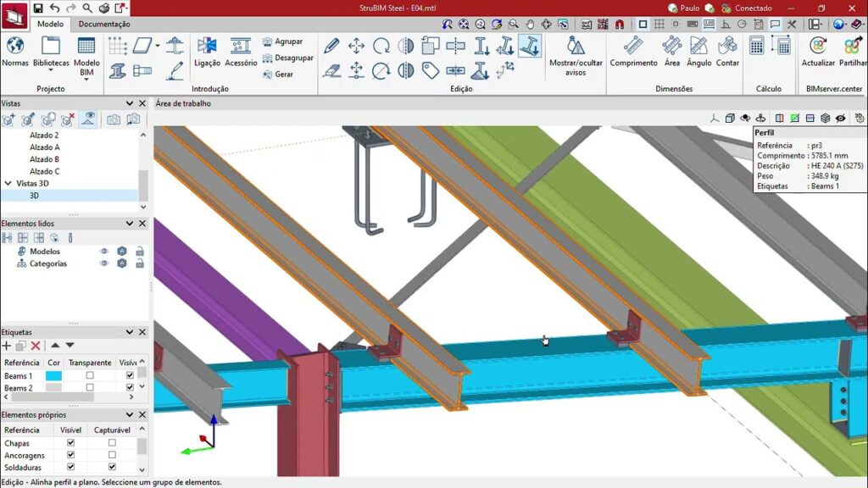Select the pencil edit tool in Edição
Image resolution: width=868 pixels, height=488 pixels.
pyautogui.click(x=331, y=46)
